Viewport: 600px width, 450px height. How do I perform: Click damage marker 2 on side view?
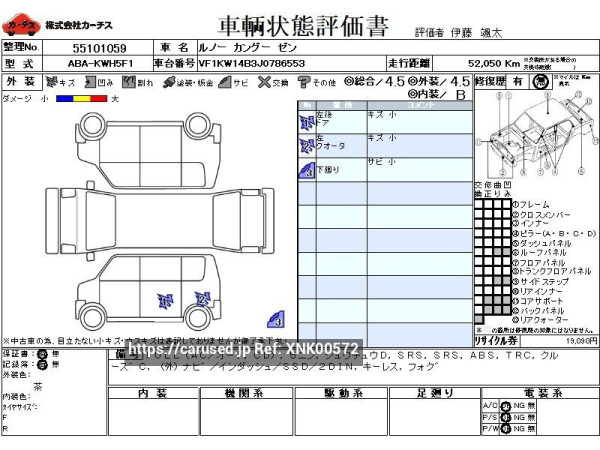point(202,297)
